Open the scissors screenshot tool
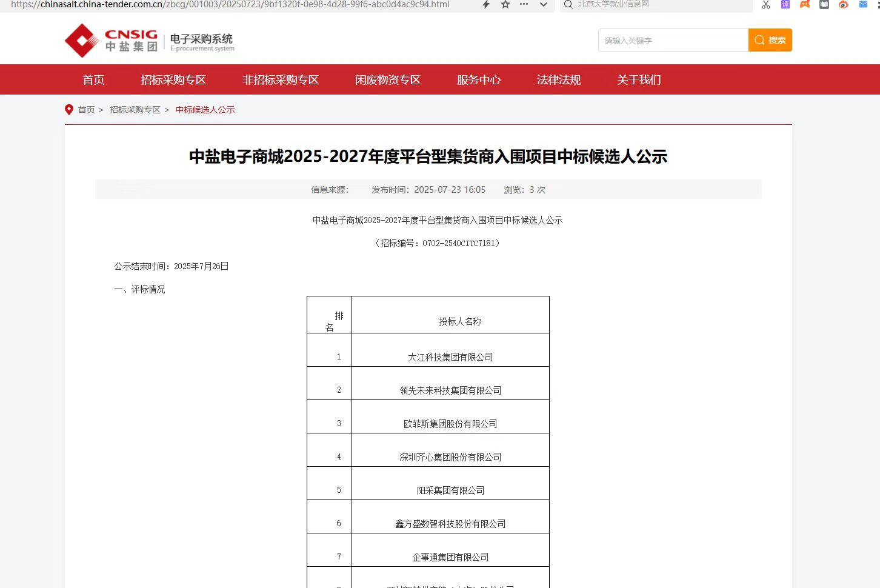880x588 pixels. (x=766, y=4)
